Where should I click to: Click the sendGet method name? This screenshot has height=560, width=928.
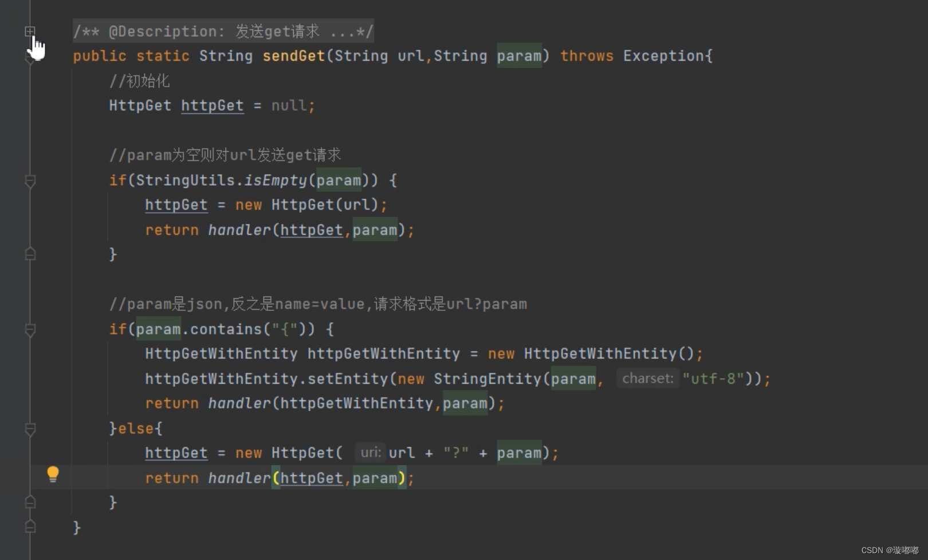click(294, 56)
